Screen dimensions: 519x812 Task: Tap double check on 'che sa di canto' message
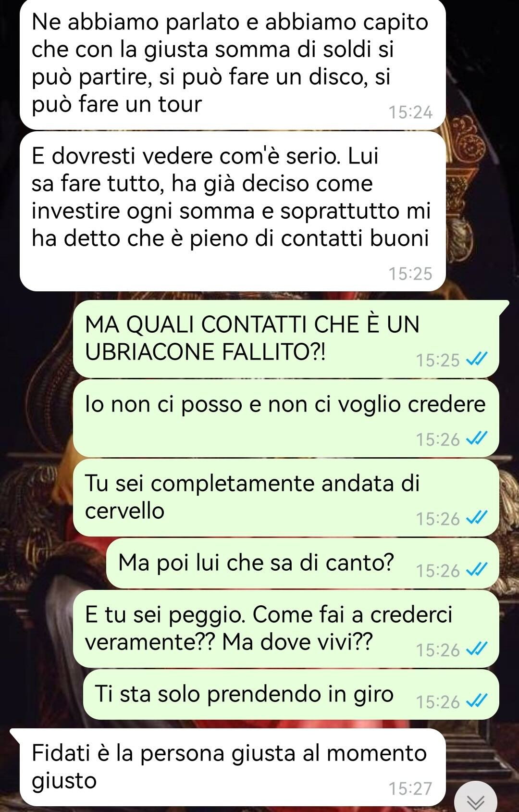coord(478,570)
